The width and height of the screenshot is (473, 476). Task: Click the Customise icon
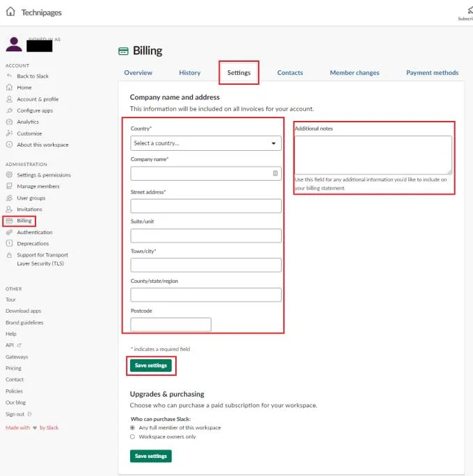[x=10, y=133]
